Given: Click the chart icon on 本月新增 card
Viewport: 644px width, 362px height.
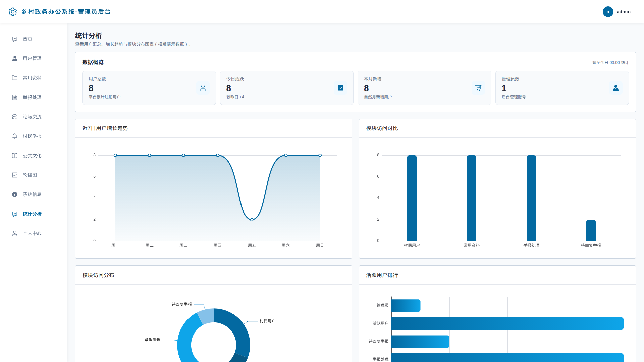Looking at the screenshot, I should tap(478, 88).
